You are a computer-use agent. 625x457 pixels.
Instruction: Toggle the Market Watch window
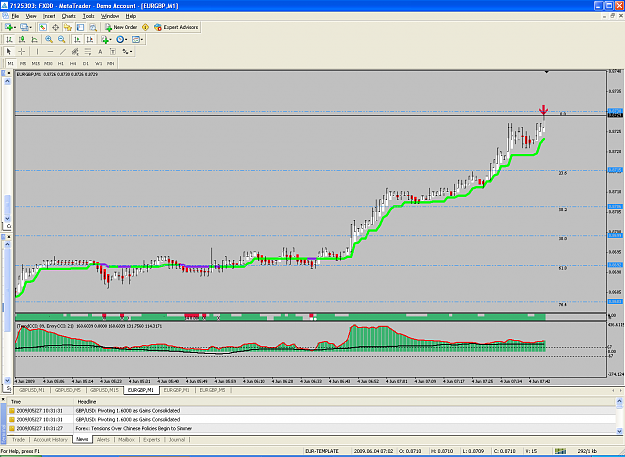click(43, 27)
